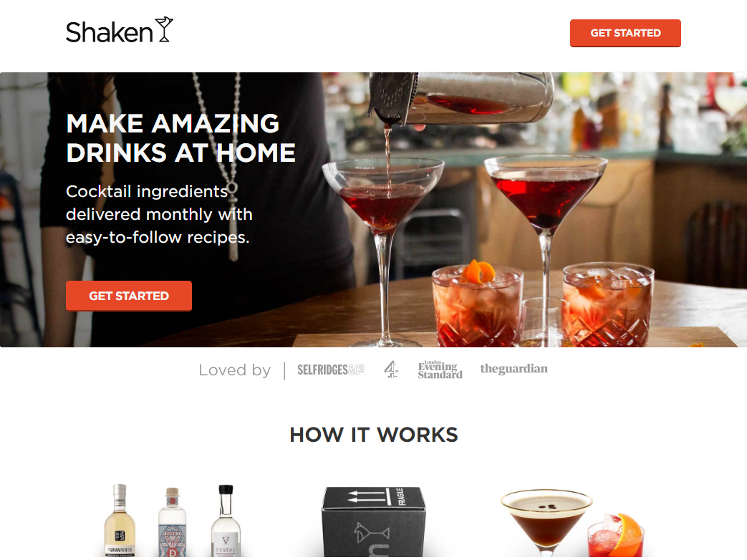Viewport: 747px width, 560px height.
Task: Click the martini glass icon beside Shaken
Action: click(x=164, y=29)
